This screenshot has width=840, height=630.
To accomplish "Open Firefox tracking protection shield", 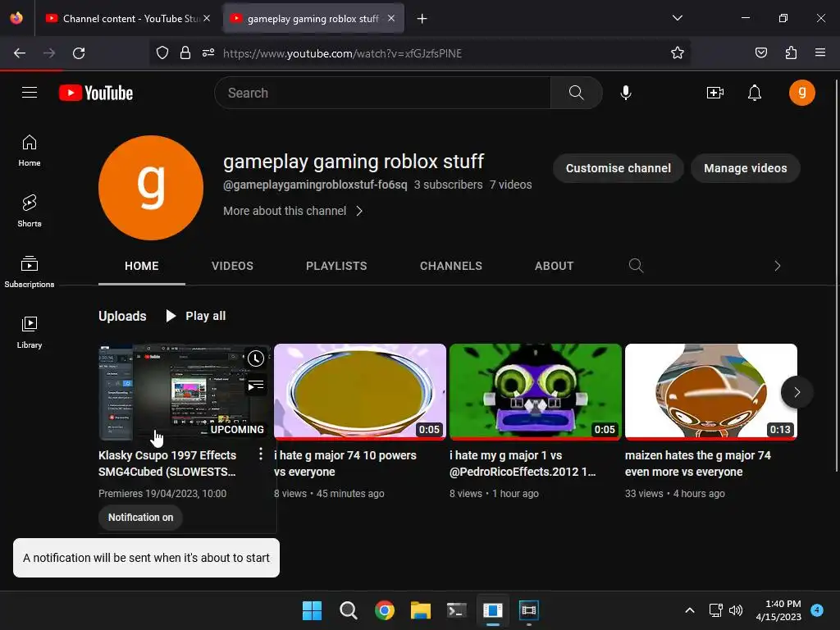I will tap(162, 53).
